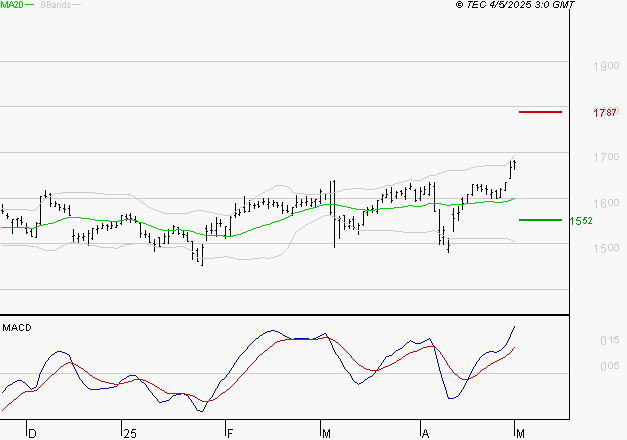
Task: Click the green support level line
Action: tap(540, 220)
